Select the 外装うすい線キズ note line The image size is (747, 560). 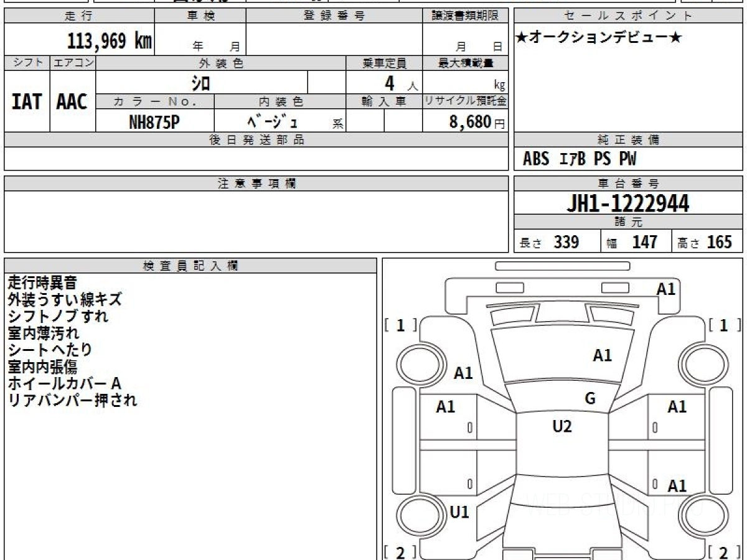tap(65, 299)
